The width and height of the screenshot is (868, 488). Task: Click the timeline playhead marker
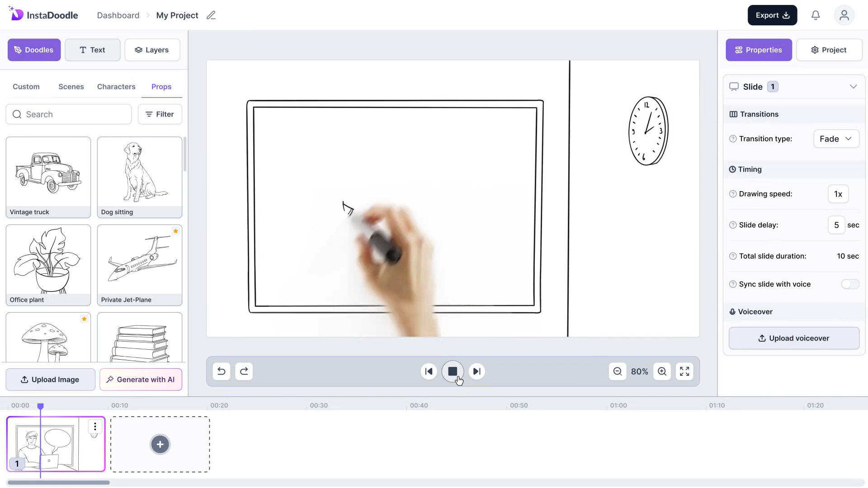[x=40, y=406]
